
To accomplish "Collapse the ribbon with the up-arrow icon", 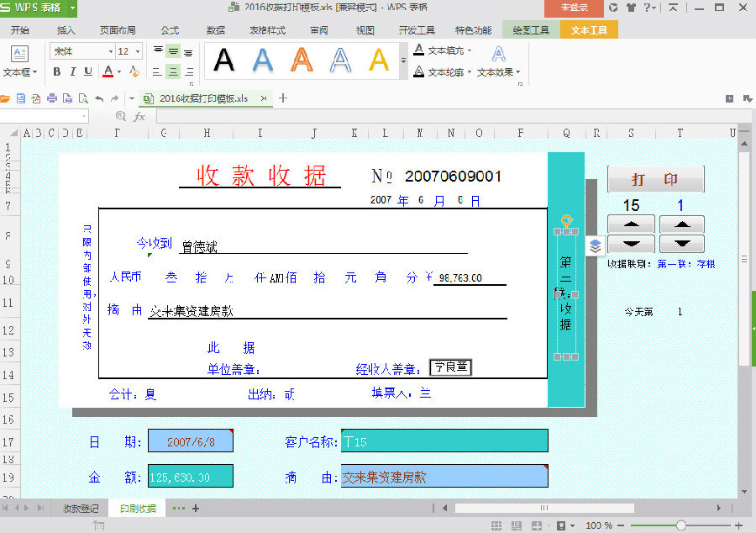I will pos(673,8).
